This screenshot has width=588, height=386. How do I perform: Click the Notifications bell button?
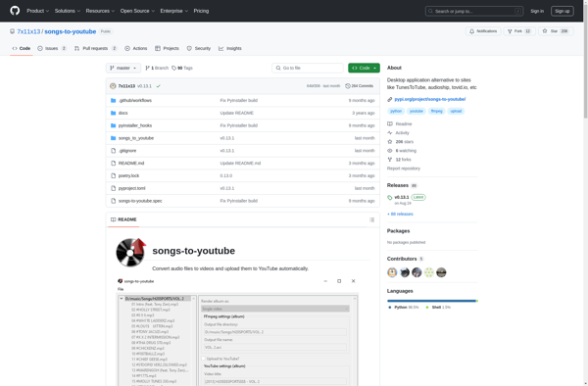[x=483, y=31]
